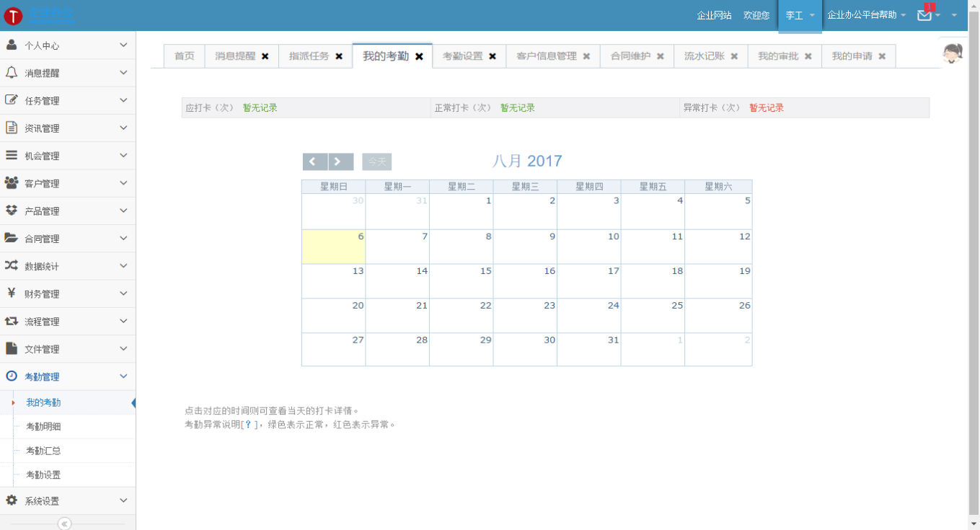Open 考勤设置 in sidebar submenu
The width and height of the screenshot is (980, 530).
(43, 475)
